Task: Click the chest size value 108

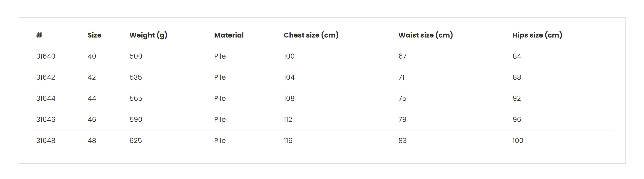Action: [289, 98]
